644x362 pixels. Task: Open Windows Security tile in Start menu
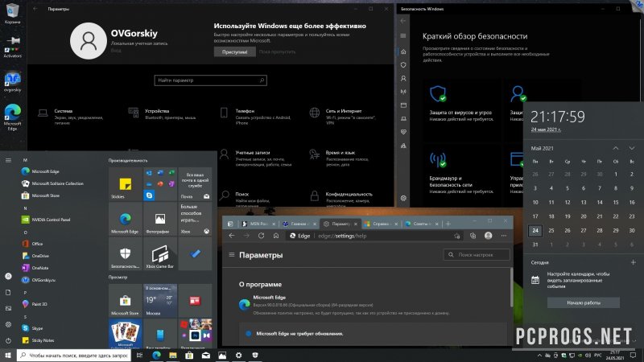(x=125, y=253)
